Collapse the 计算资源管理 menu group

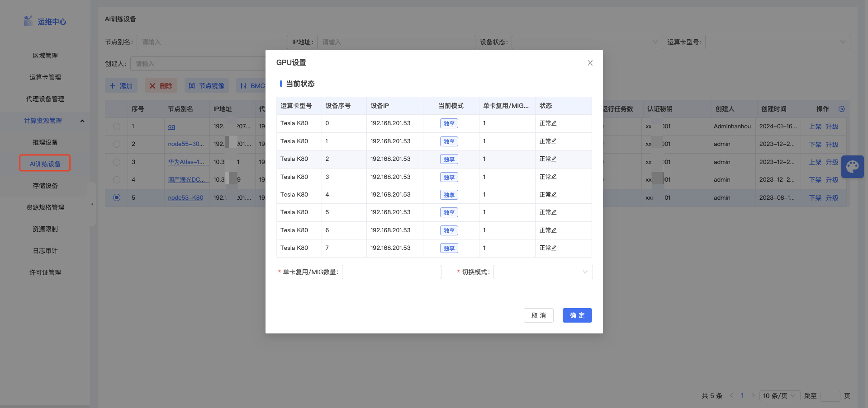point(82,121)
